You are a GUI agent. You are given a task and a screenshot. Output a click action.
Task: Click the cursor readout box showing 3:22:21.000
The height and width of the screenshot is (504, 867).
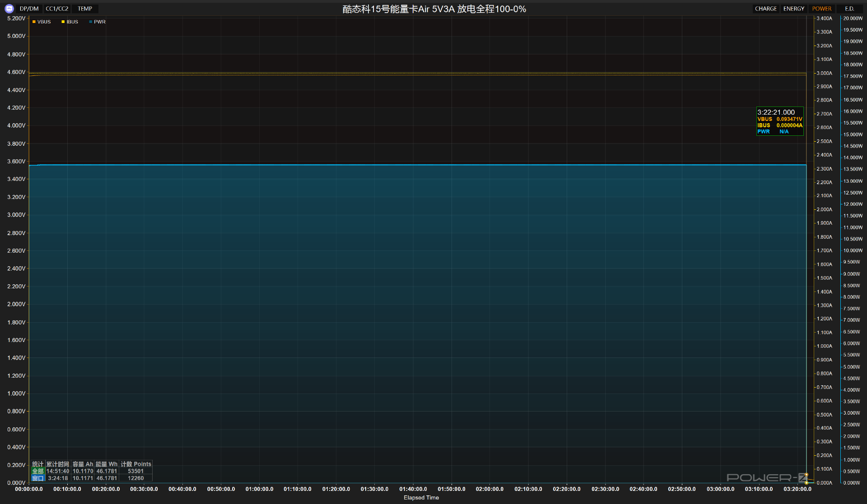click(780, 121)
